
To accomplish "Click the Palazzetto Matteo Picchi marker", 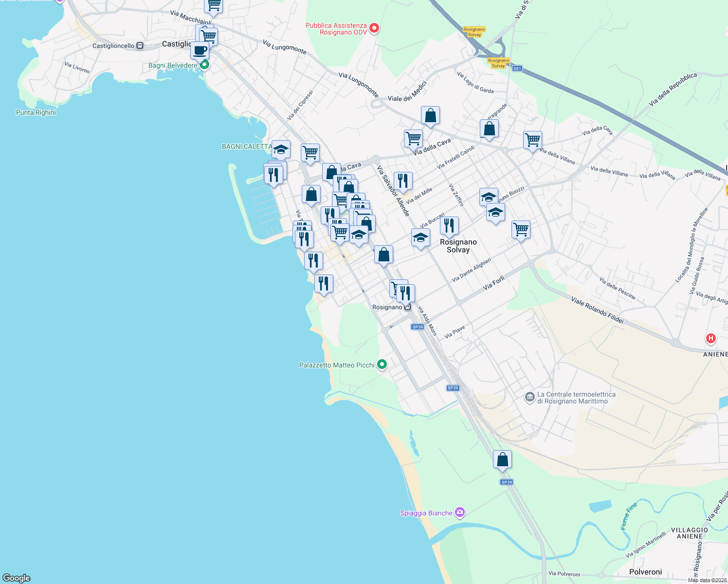I will (382, 364).
